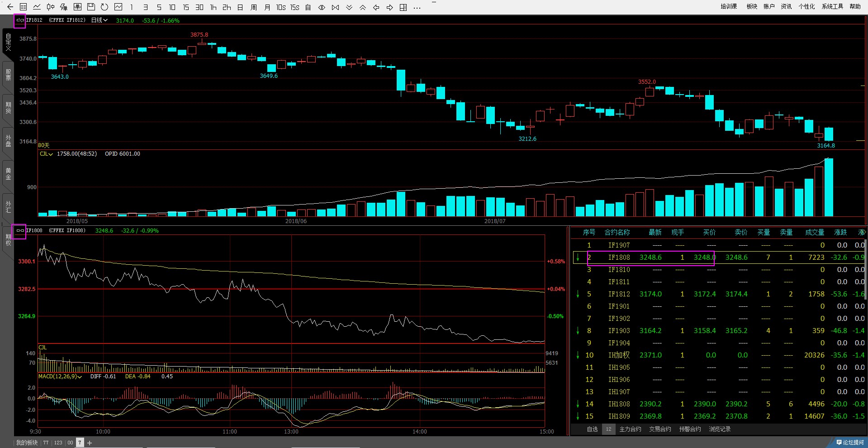Click the horizontal expand chart icon

(322, 7)
